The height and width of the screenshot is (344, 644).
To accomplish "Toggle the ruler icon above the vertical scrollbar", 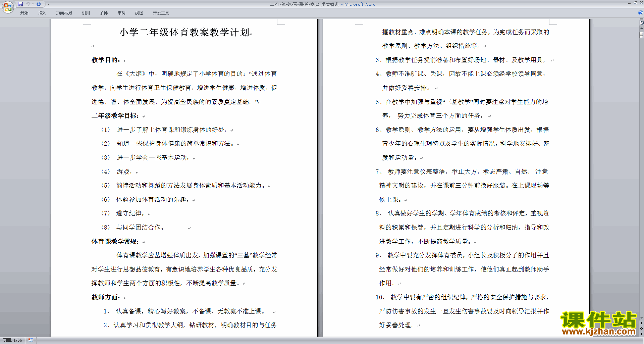I will (642, 22).
